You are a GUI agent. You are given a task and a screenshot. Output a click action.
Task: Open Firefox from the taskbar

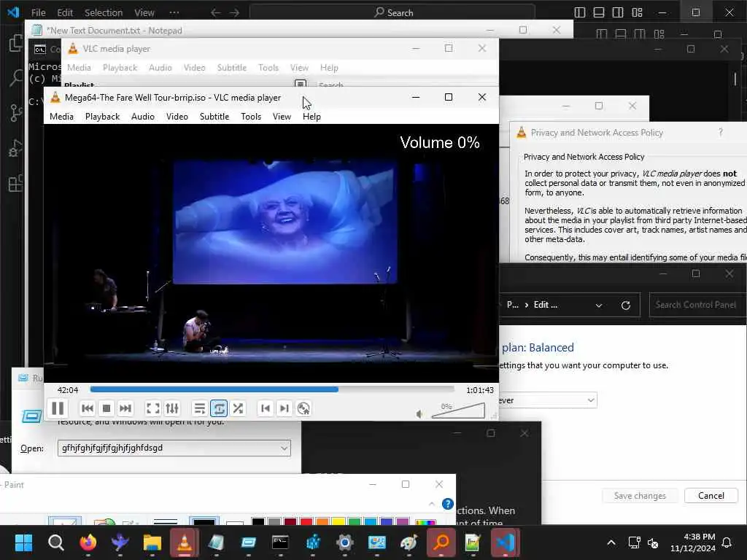click(x=88, y=542)
